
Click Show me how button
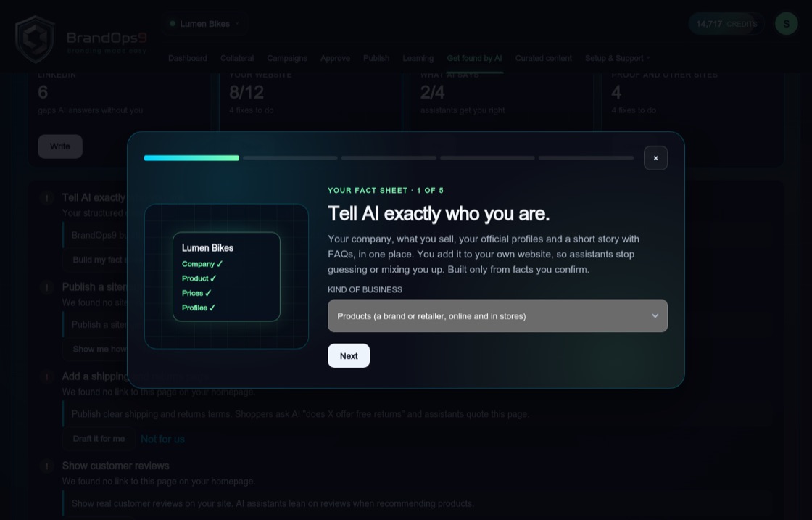[95, 349]
